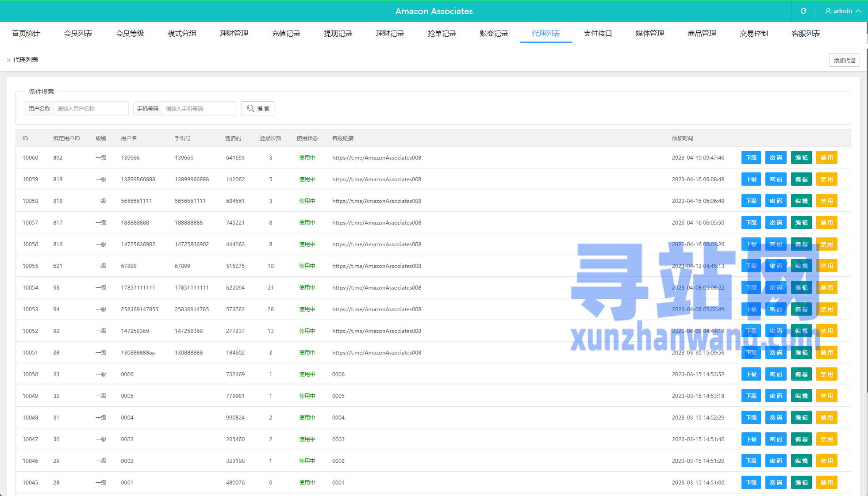
Task: Click 编辑 for agent 10059
Action: (x=801, y=179)
